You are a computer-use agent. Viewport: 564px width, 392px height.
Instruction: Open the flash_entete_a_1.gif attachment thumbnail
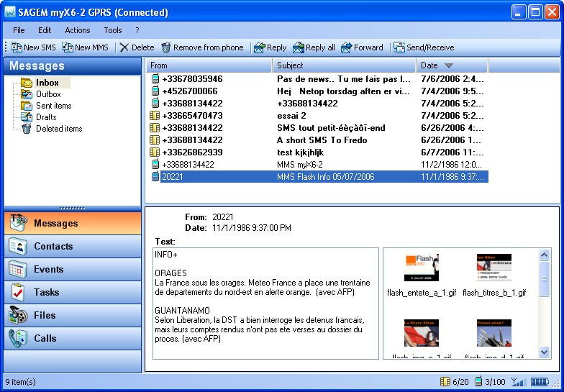[x=422, y=268]
